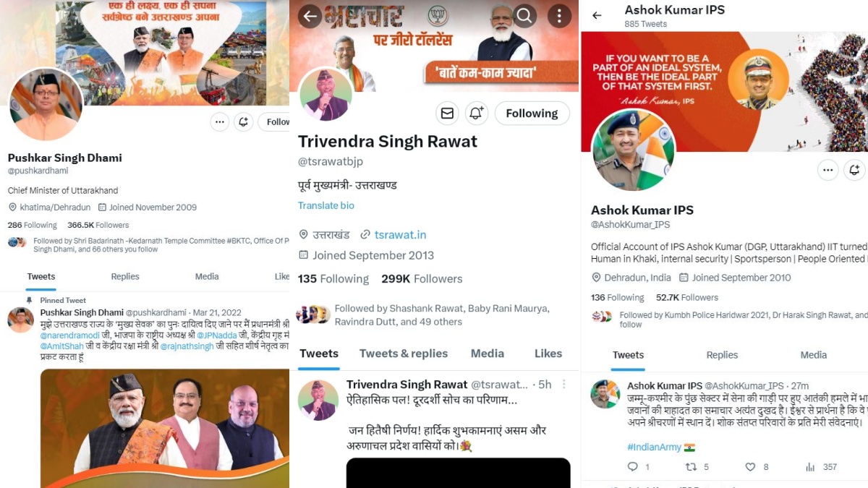The height and width of the screenshot is (488, 868).
Task: Click Translate bio link
Action: point(326,205)
